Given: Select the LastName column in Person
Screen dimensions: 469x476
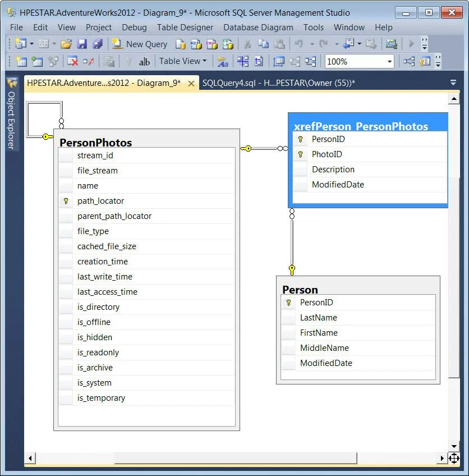Looking at the screenshot, I should 358,318.
